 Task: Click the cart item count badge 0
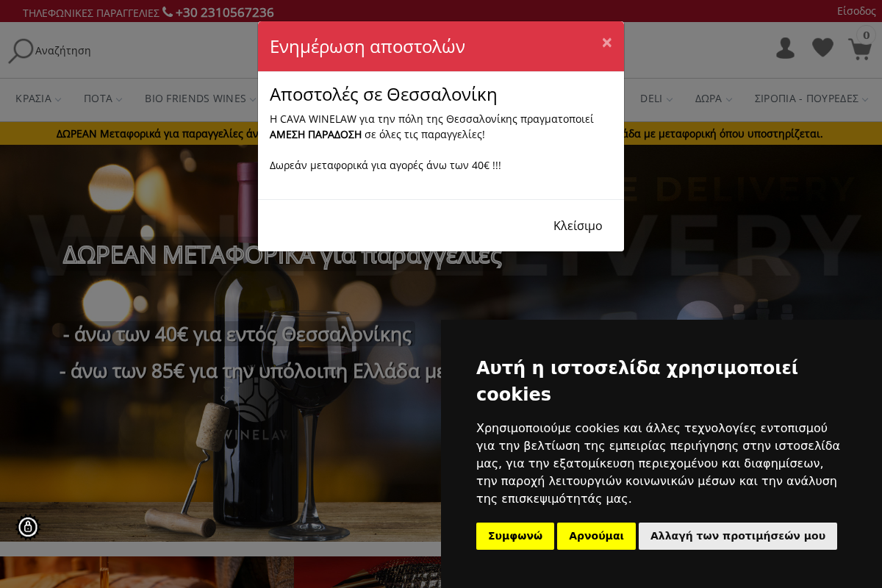tap(866, 35)
